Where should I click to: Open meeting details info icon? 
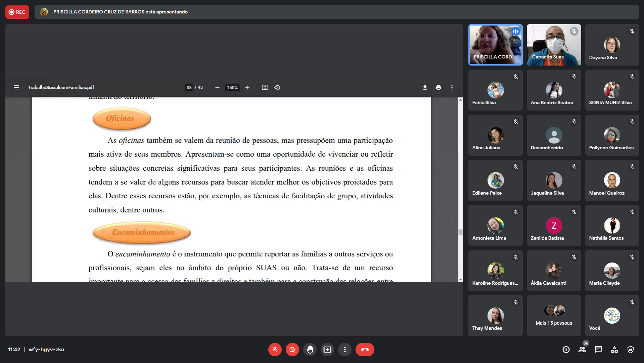coord(566,350)
